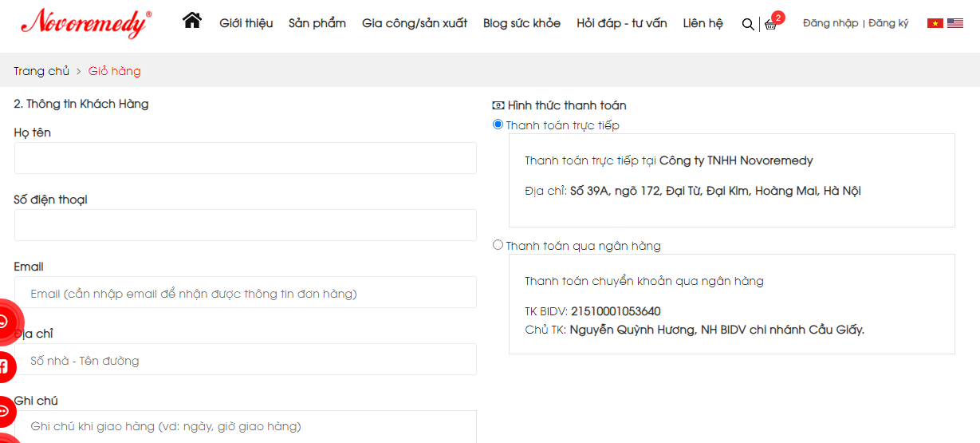Open the search magnifier icon
Screen dimensions: 980x443
(747, 24)
